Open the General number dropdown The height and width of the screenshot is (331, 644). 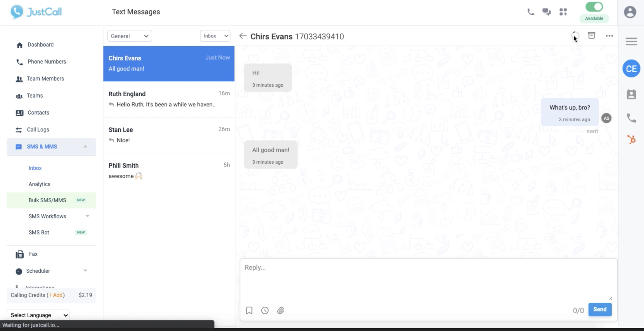pos(130,36)
